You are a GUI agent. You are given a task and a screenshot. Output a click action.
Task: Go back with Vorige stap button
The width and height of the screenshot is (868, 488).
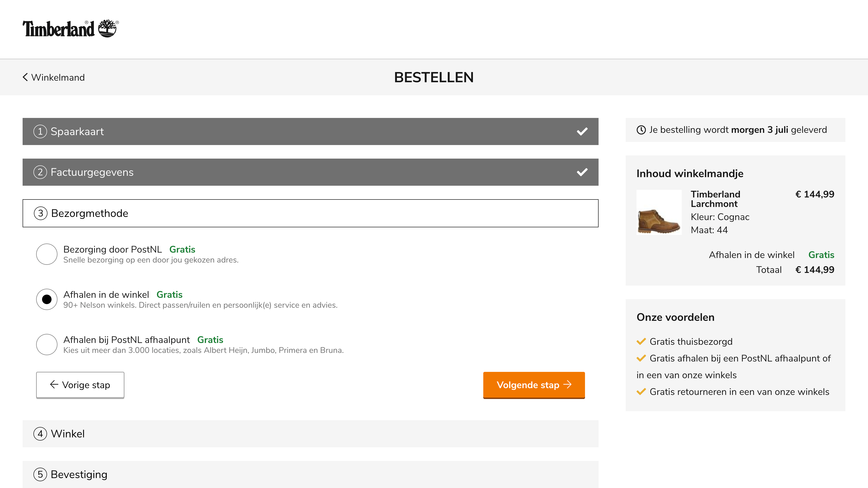[x=80, y=385]
